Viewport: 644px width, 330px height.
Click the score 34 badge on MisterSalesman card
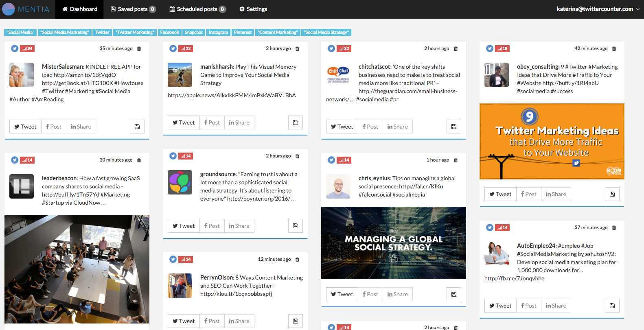coord(27,48)
